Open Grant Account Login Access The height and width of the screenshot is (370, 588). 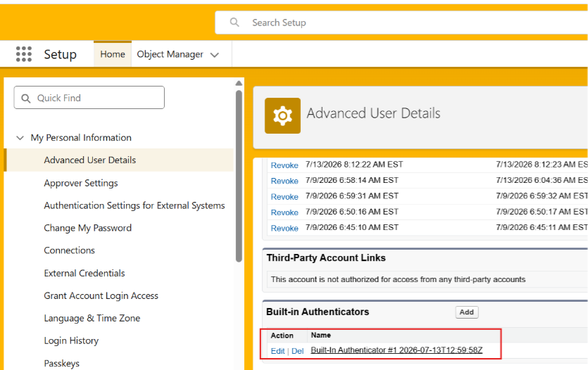(x=101, y=295)
